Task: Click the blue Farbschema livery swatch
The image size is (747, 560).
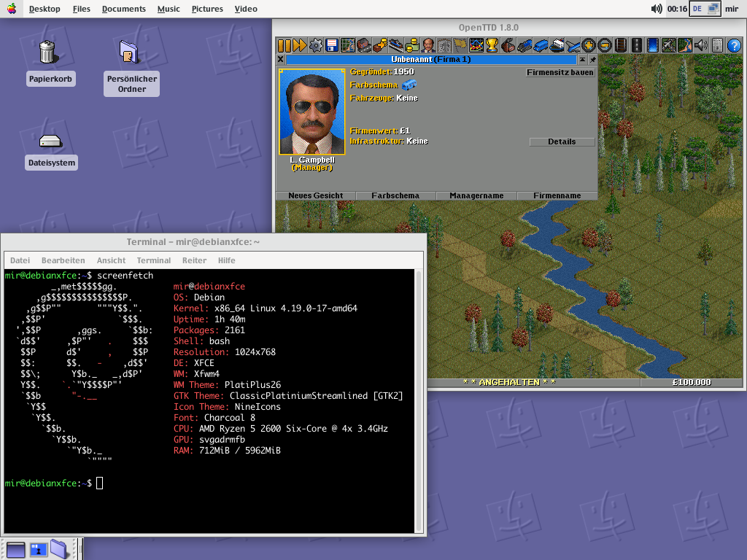Action: pyautogui.click(x=409, y=85)
